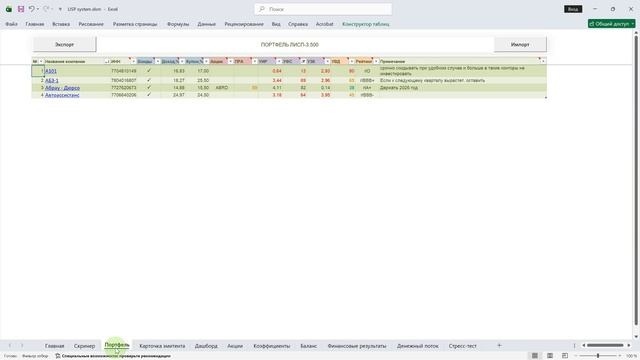Click the Импорт button
Image resolution: width=640 pixels, height=360 pixels.
click(520, 44)
